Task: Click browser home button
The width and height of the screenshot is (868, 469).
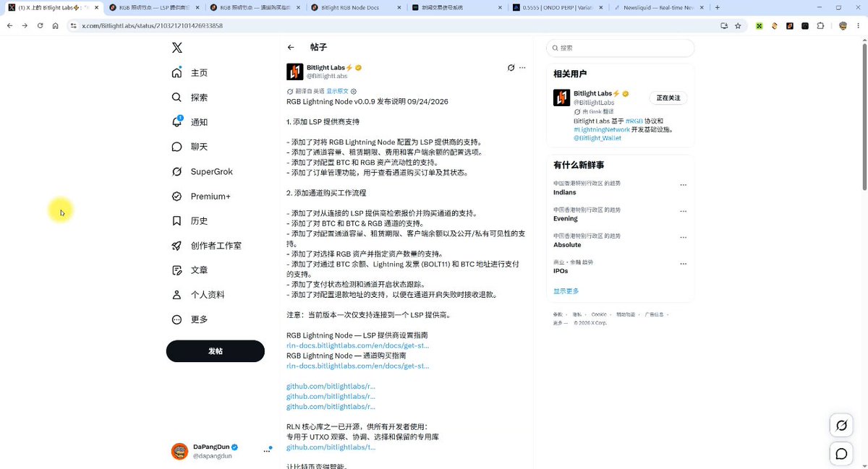Action: pos(56,25)
